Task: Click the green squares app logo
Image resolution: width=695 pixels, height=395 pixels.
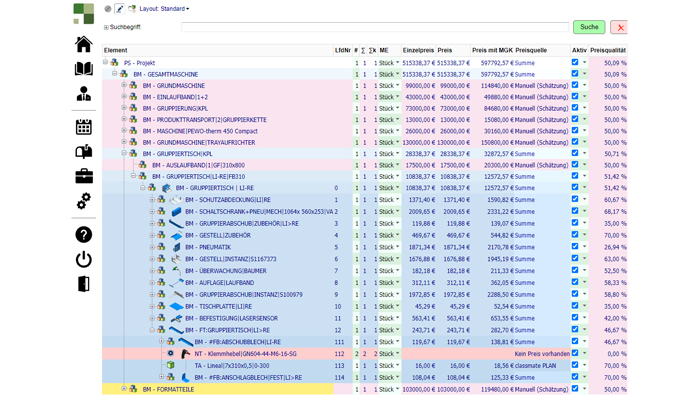Action: 83,13
